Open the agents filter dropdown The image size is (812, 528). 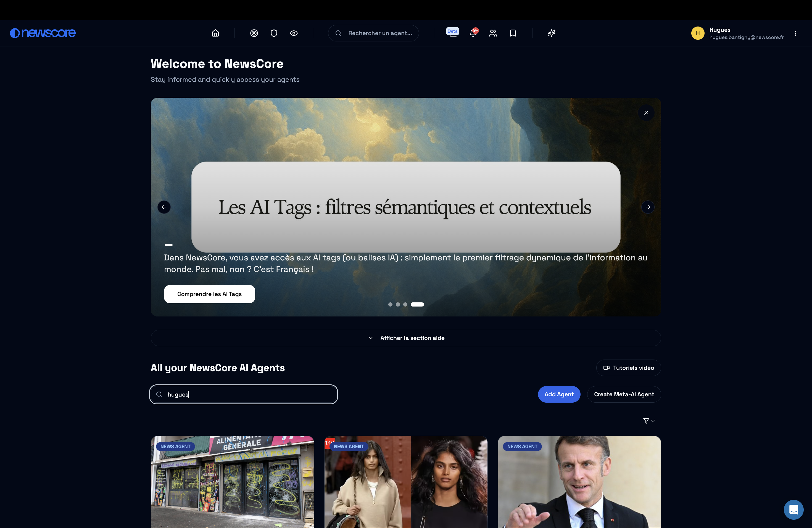click(x=648, y=421)
